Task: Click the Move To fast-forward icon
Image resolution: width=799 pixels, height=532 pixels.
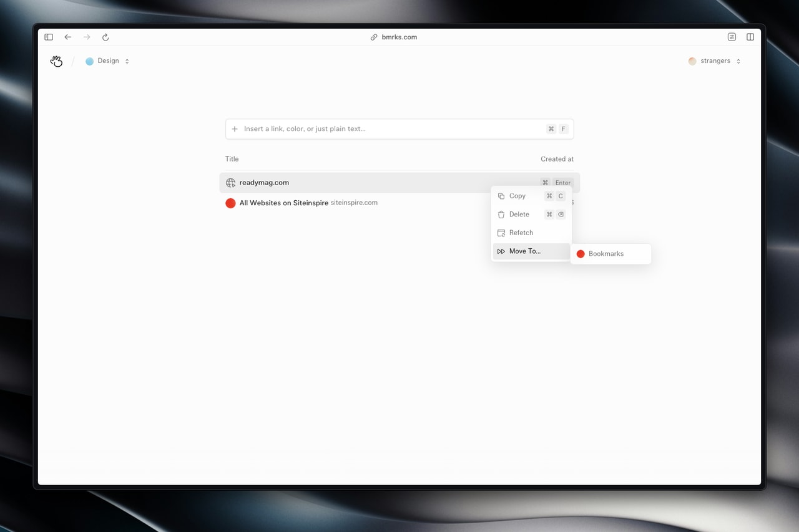Action: [x=501, y=251]
